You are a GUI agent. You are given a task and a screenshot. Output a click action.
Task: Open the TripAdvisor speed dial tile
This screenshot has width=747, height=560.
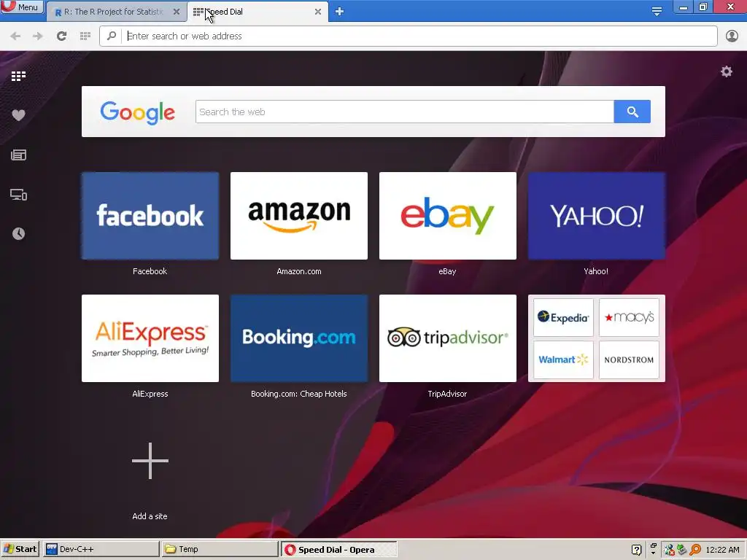coord(448,338)
